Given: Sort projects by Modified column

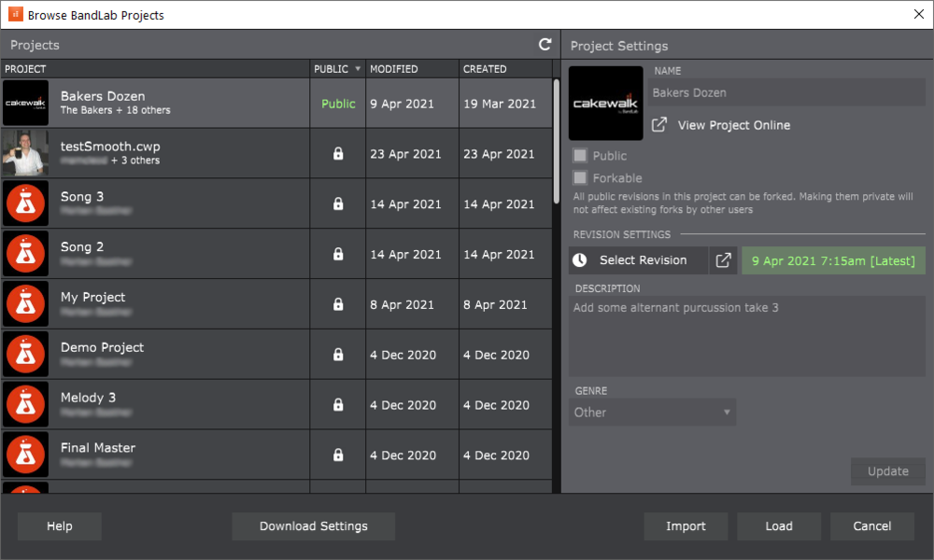Looking at the screenshot, I should tap(411, 69).
